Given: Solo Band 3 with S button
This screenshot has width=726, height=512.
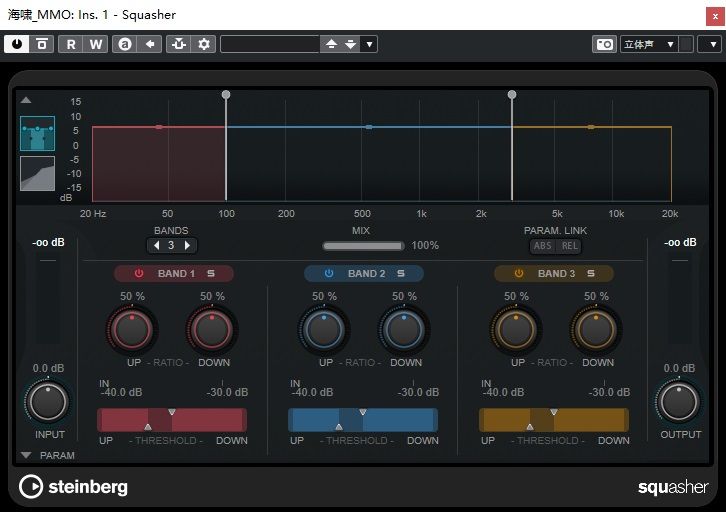Looking at the screenshot, I should (591, 274).
